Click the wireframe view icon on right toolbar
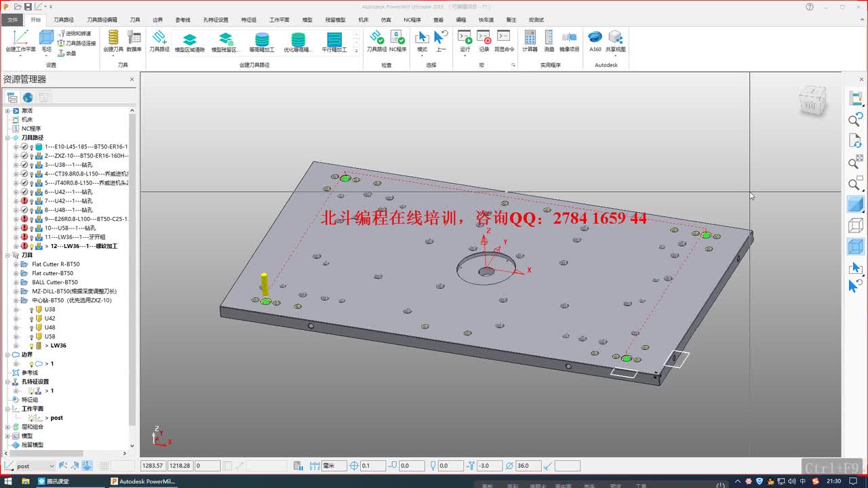This screenshot has width=868, height=488. tap(855, 225)
